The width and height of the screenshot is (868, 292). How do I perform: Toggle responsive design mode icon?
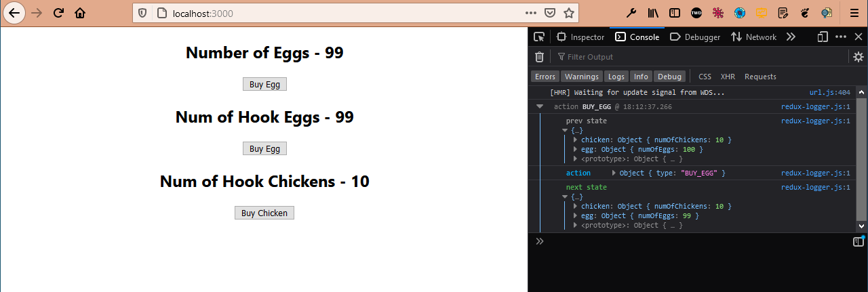tap(823, 37)
